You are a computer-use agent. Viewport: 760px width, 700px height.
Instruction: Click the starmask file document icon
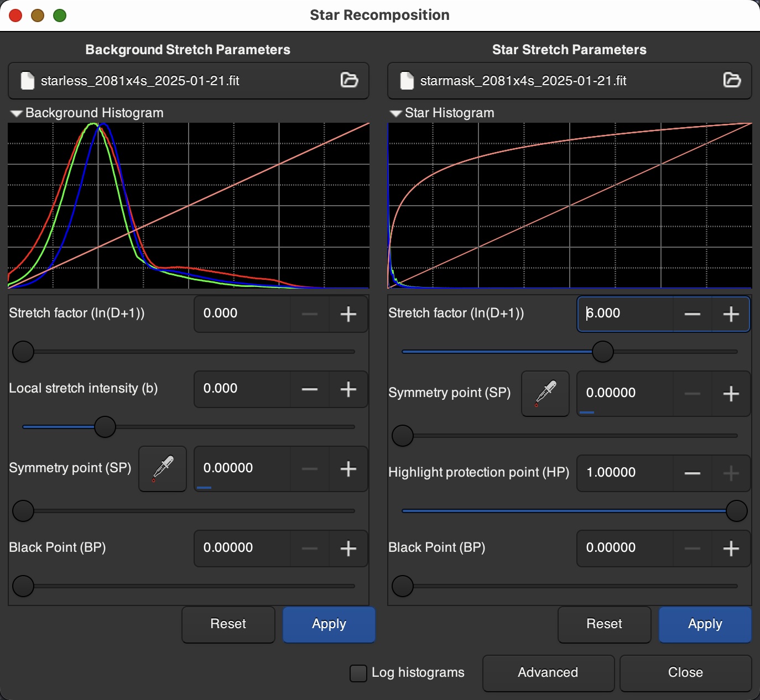[x=407, y=81]
